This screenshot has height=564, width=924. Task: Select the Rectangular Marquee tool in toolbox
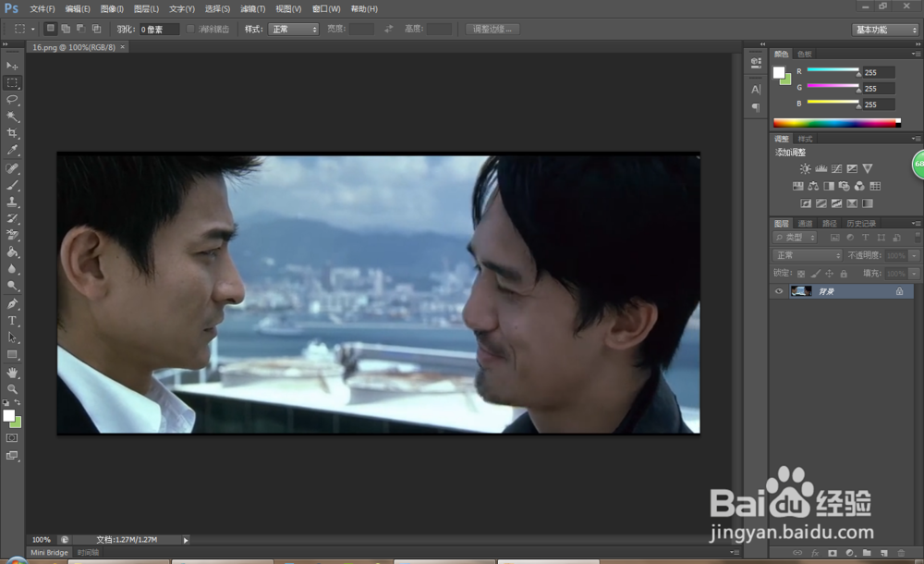(12, 82)
